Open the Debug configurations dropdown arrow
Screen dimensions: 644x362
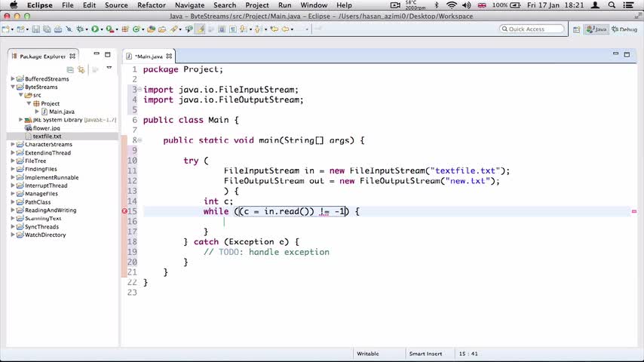(x=87, y=29)
